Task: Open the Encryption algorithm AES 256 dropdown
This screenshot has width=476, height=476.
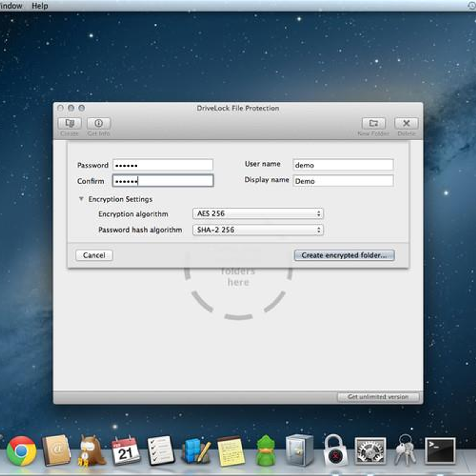Action: [x=258, y=214]
